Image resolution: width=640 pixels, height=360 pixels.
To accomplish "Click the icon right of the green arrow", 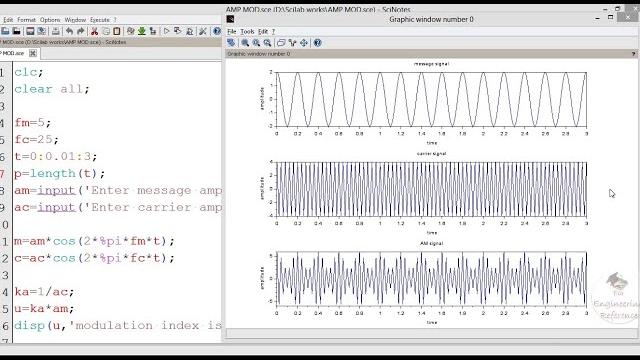I will coord(153,31).
